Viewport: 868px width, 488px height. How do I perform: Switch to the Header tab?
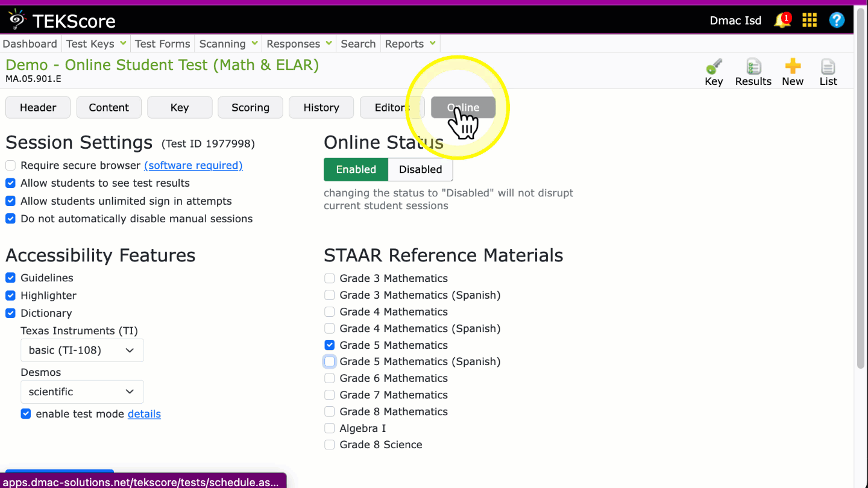(x=38, y=107)
